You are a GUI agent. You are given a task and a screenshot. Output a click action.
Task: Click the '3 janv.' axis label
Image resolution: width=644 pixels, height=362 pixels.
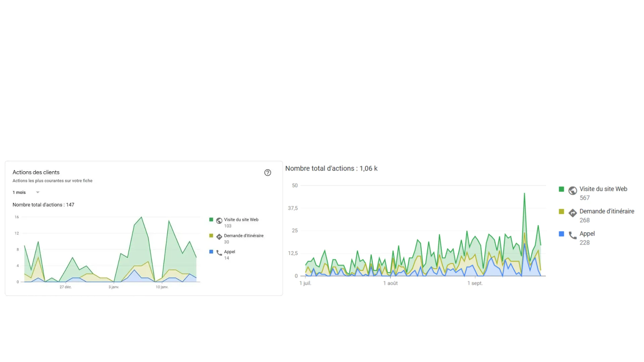114,287
